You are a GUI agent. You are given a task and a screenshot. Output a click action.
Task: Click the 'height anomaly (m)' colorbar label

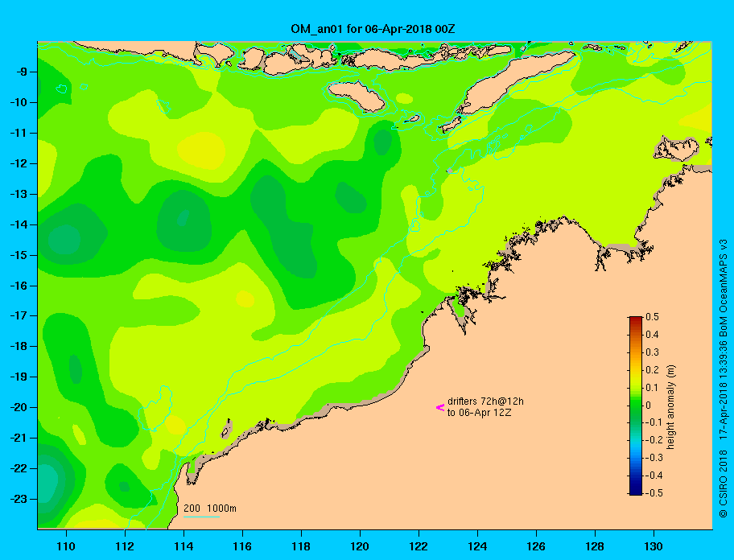[x=670, y=406]
